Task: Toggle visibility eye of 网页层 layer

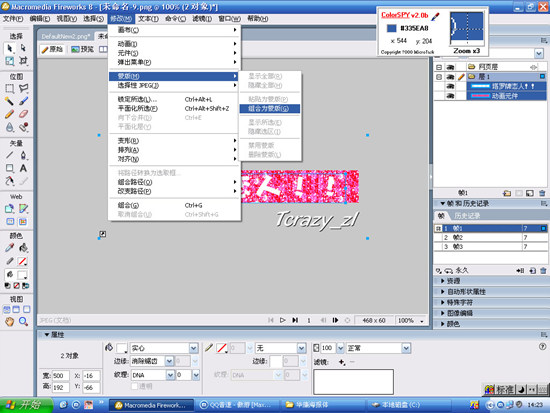Action: click(450, 67)
